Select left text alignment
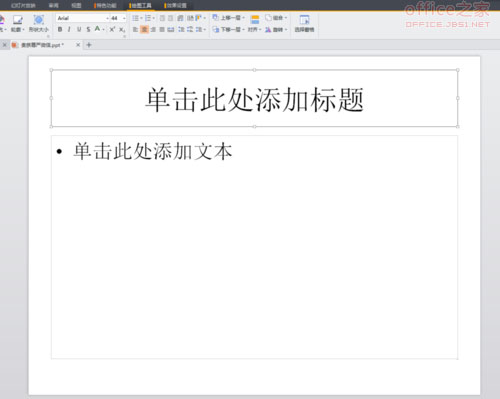 pos(135,30)
